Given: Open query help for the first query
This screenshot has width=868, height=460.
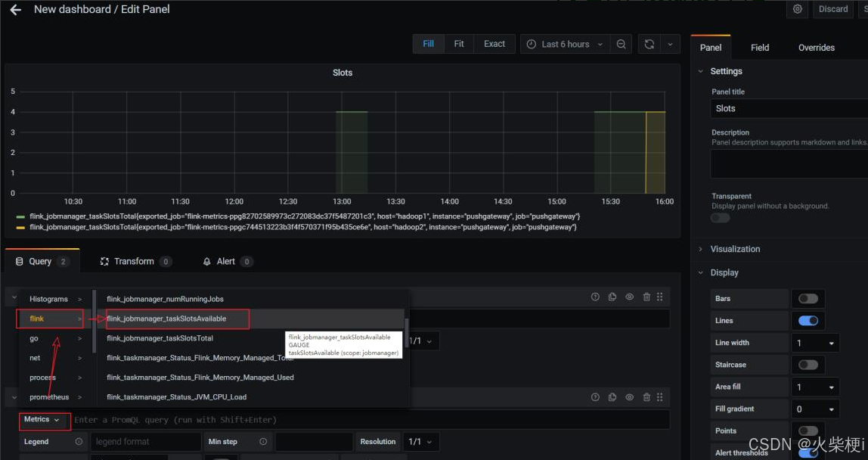Looking at the screenshot, I should pyautogui.click(x=595, y=297).
